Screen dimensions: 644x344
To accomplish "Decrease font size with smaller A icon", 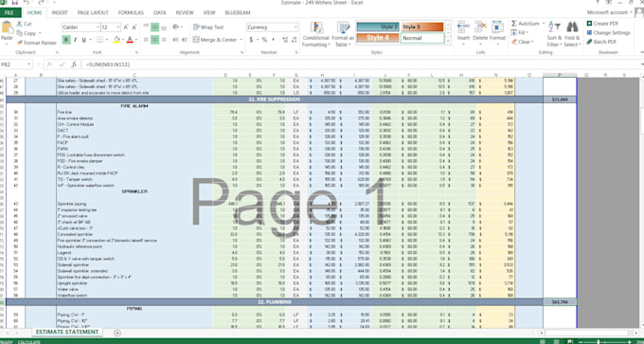I will tap(134, 27).
